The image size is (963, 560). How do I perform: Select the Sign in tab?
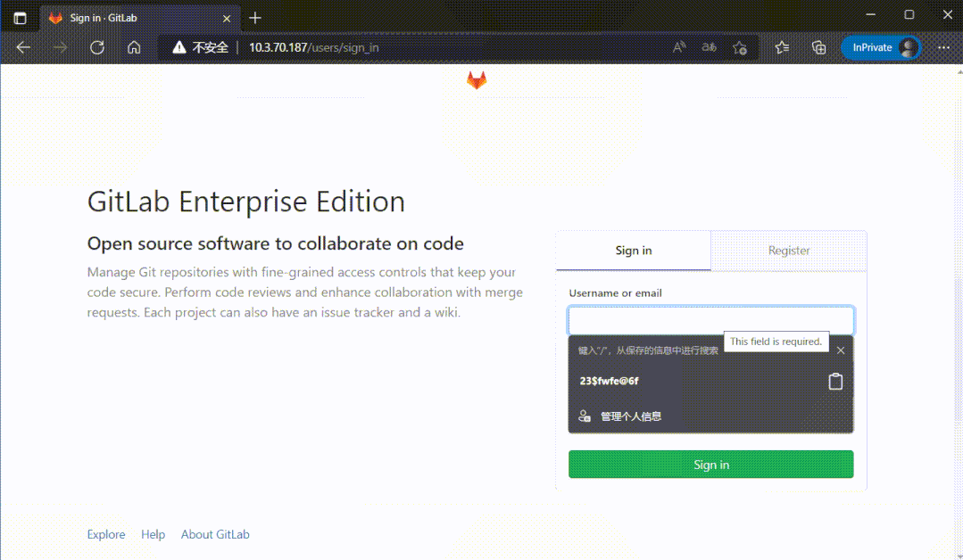point(634,251)
